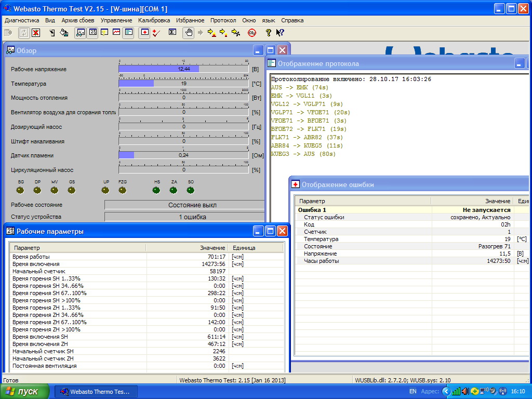Select the Ошибка 1 row

(x=411, y=210)
